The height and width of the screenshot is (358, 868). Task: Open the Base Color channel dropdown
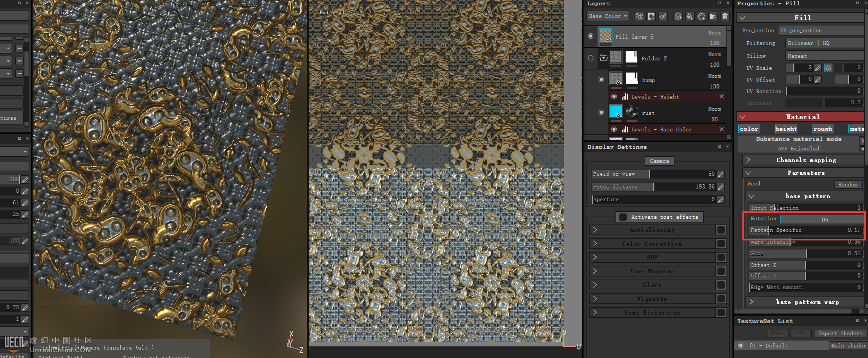tap(607, 16)
